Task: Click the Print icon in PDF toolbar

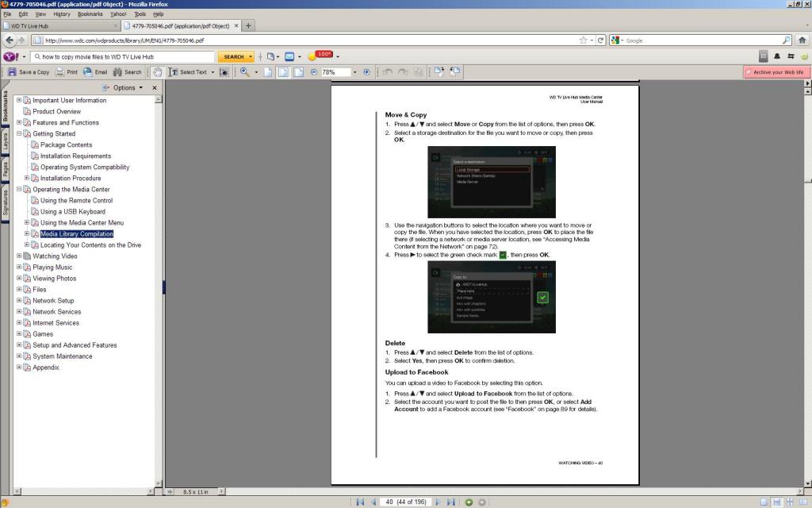Action: pos(67,72)
